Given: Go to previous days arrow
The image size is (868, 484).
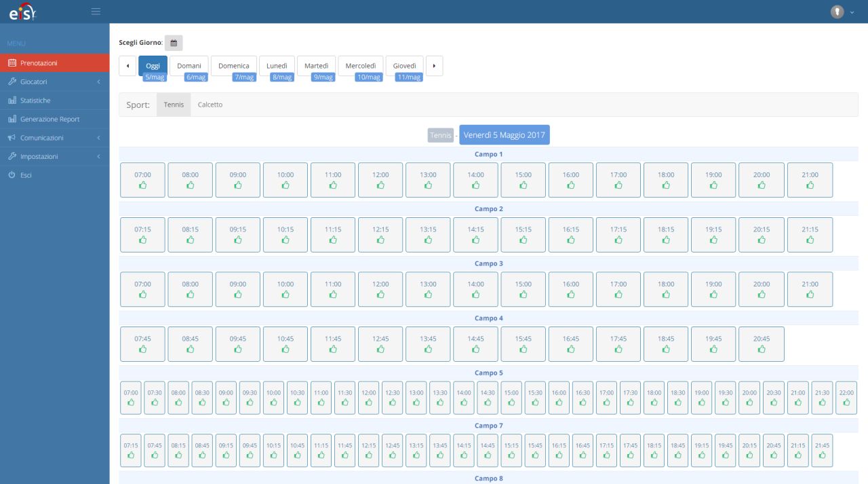Looking at the screenshot, I should coord(127,66).
